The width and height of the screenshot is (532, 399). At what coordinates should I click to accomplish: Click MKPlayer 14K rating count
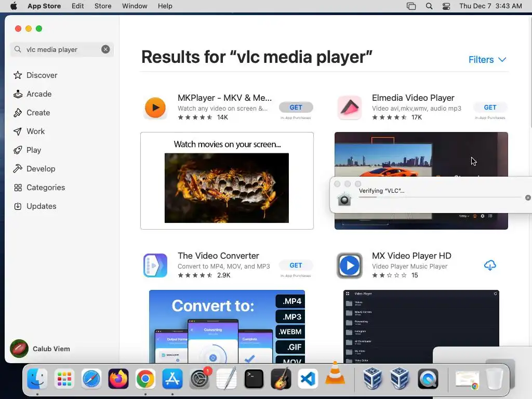tap(222, 117)
